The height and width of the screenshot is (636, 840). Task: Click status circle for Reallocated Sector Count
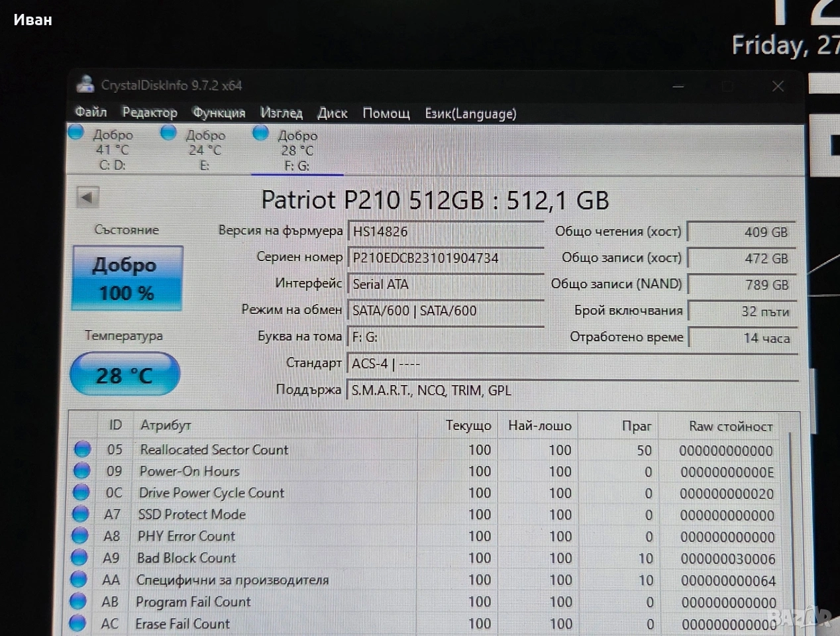point(82,450)
